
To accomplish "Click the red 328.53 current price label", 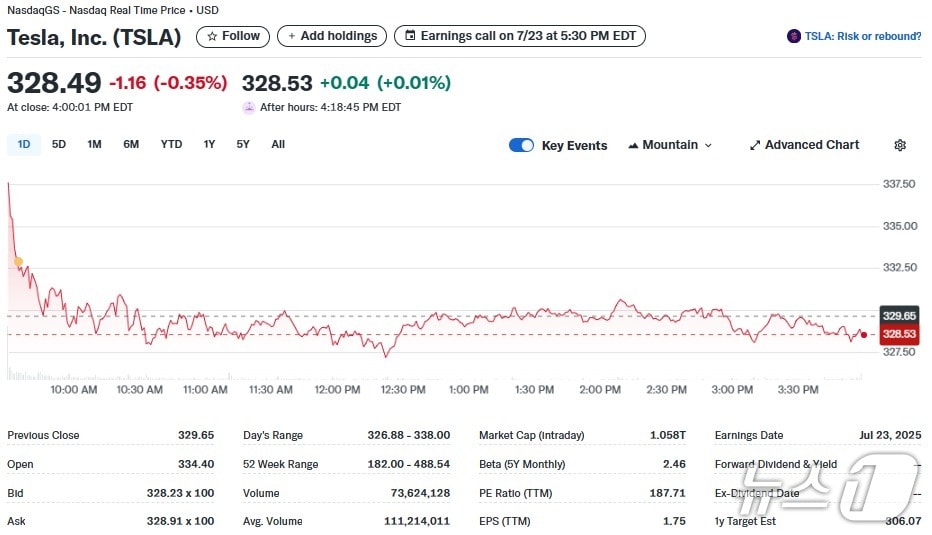I will pos(899,334).
